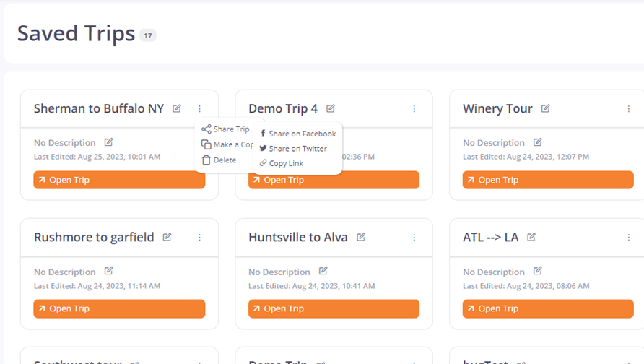Screen dimensions: 644x364
Task: Open the three-dot menu for ATL --> LA
Action: click(x=628, y=238)
